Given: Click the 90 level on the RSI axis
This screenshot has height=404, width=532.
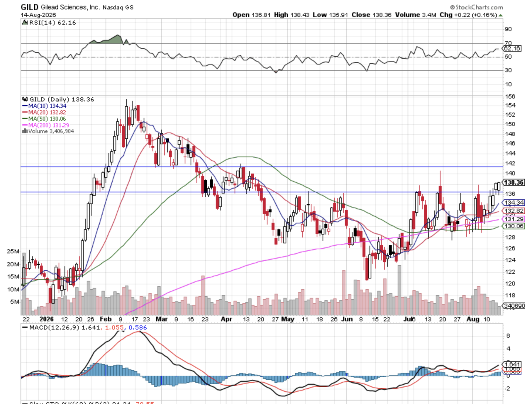Looking at the screenshot, I should pos(508,29).
